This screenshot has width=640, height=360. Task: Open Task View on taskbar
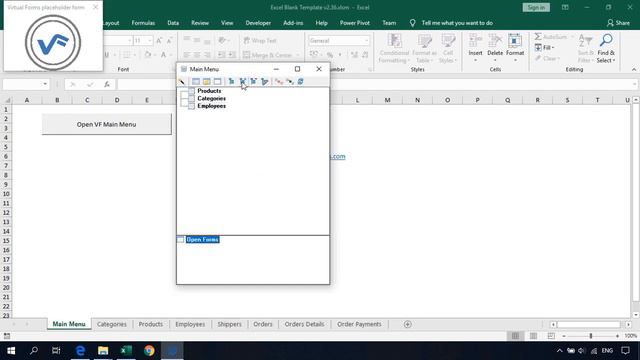click(56, 351)
